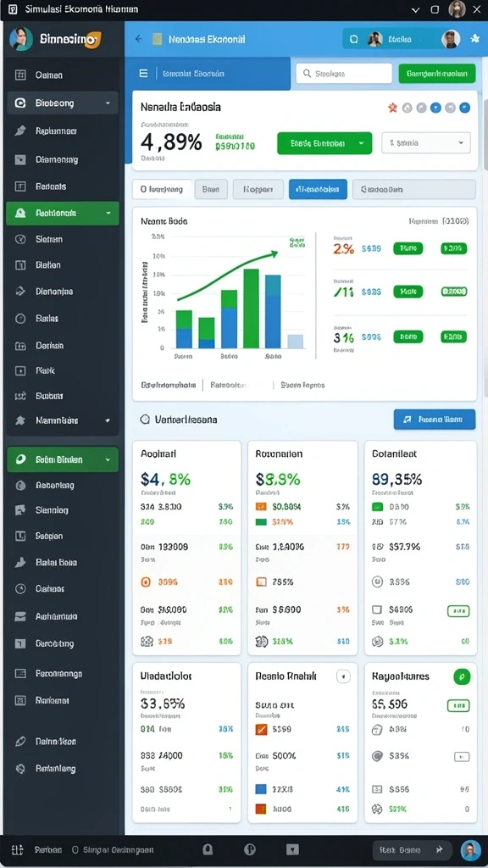Tick the small checkbox in Reanio Rnalit card
Image resolution: width=488 pixels, height=868 pixels.
point(344,676)
